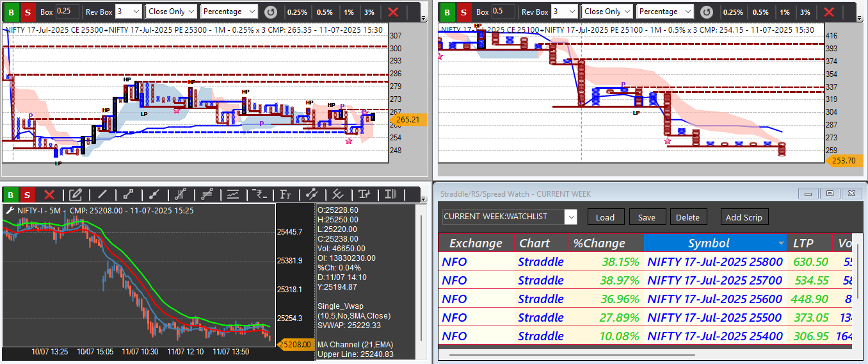This screenshot has width=868, height=364.
Task: Click red Sell button in NIFTY-I 5M chart
Action: point(28,195)
